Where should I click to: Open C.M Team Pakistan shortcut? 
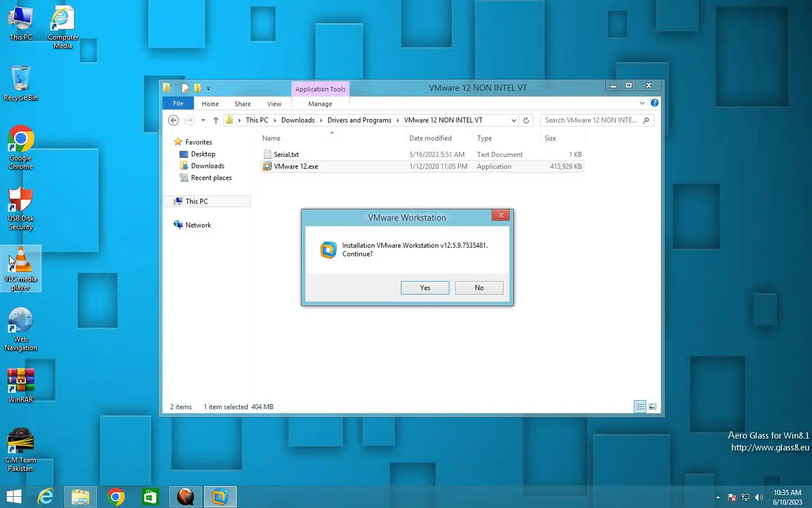point(21,450)
